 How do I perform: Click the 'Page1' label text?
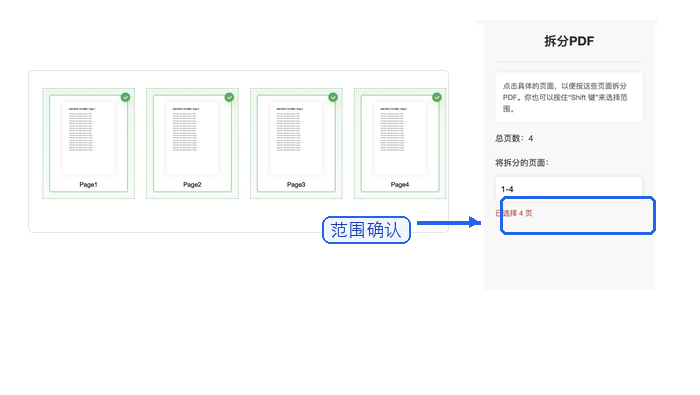[x=88, y=184]
